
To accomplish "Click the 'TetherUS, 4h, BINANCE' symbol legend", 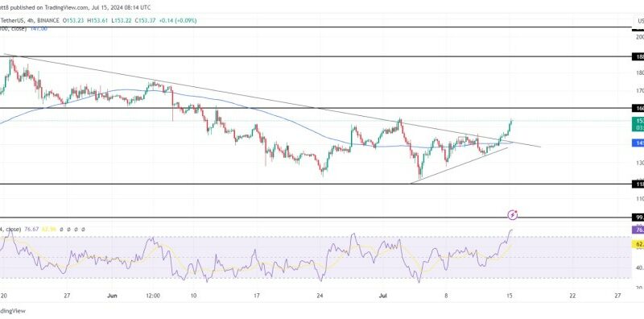I will click(30, 21).
